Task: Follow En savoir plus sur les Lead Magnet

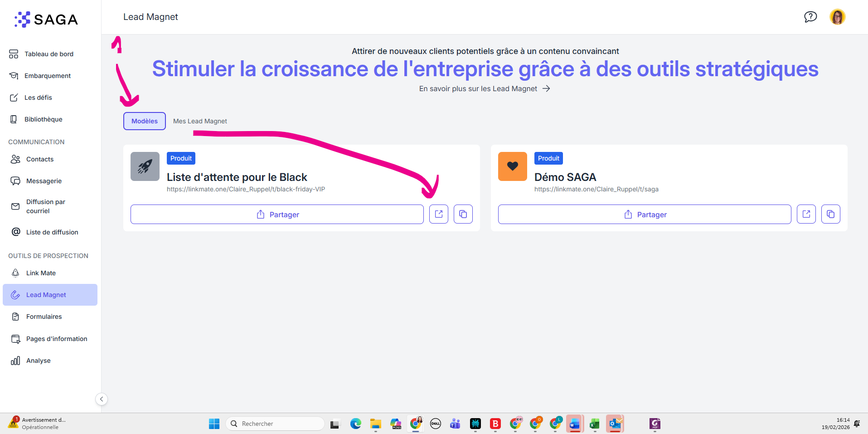Action: tap(485, 88)
